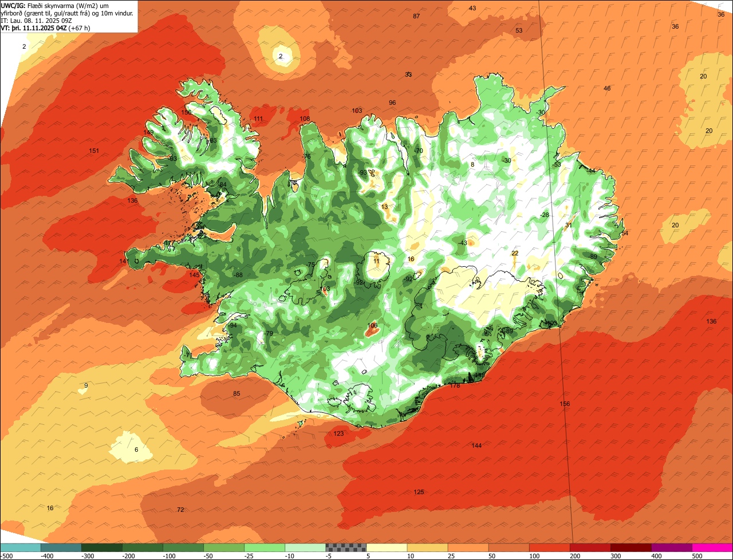Select the checkered -5 to 5 legend swatch

click(346, 547)
